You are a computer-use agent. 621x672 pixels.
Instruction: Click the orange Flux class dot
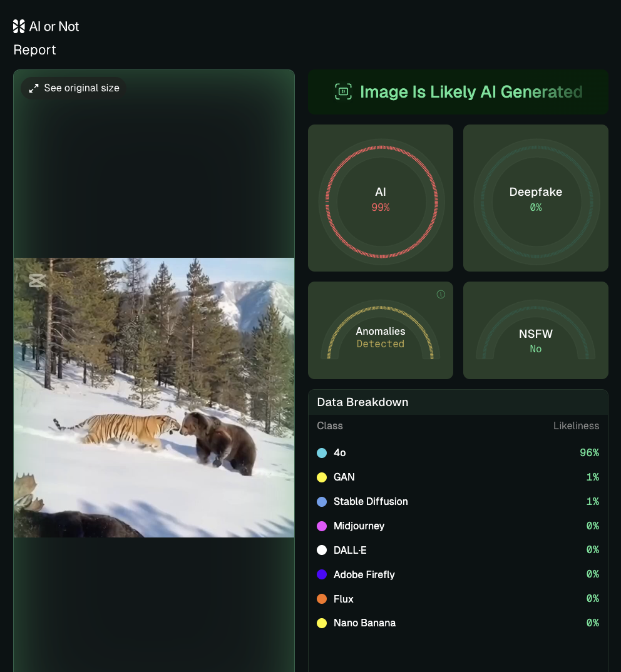[322, 599]
